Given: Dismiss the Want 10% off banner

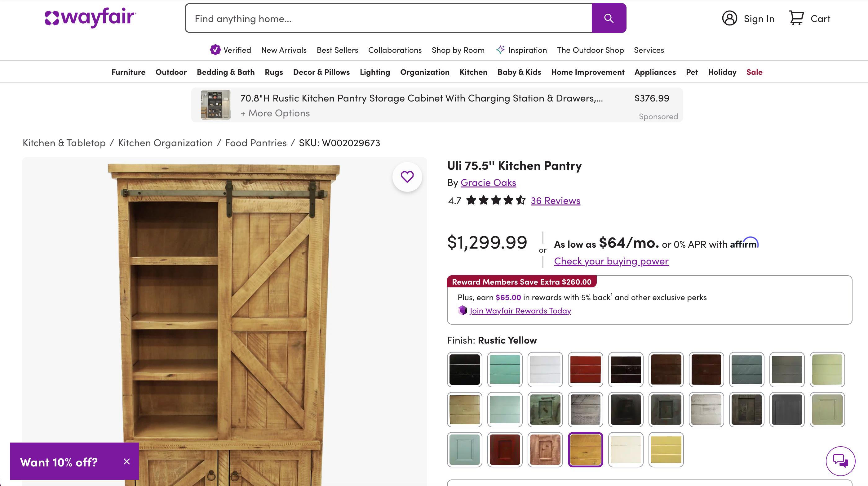Looking at the screenshot, I should (x=127, y=461).
